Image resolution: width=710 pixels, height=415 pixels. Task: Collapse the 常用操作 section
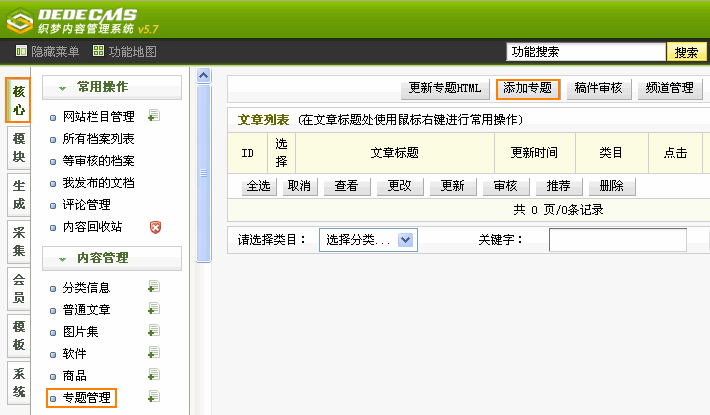(x=64, y=87)
